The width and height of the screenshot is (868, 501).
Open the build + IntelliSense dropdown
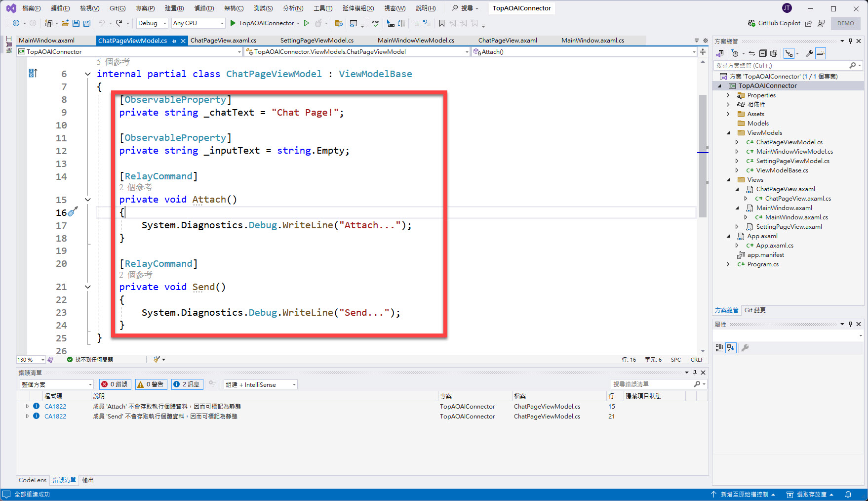point(261,384)
